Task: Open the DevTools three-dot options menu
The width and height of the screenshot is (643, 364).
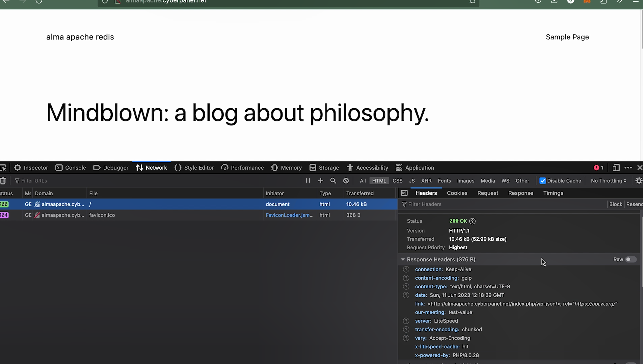Action: pos(628,168)
